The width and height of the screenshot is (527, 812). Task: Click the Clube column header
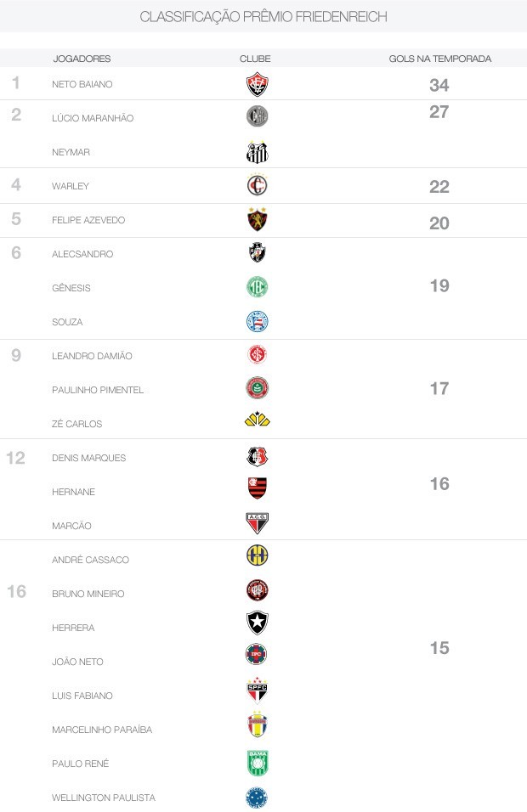[x=255, y=59]
